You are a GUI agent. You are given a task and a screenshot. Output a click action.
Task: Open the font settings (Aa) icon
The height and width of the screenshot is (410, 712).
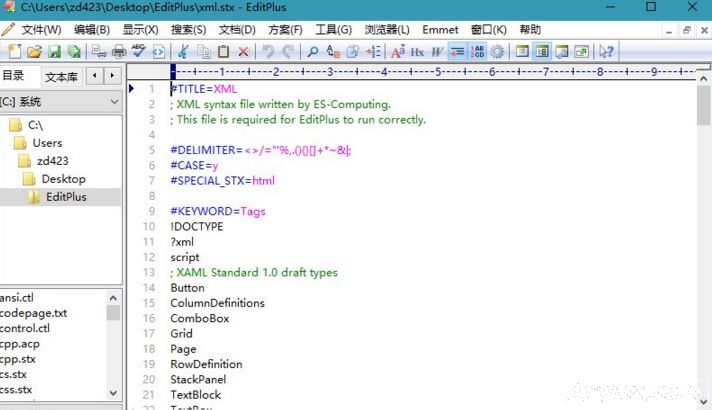pos(398,51)
